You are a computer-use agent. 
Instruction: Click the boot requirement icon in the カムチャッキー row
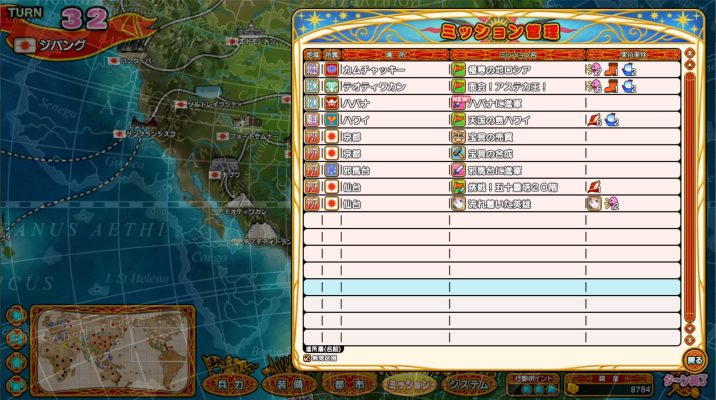(x=611, y=70)
